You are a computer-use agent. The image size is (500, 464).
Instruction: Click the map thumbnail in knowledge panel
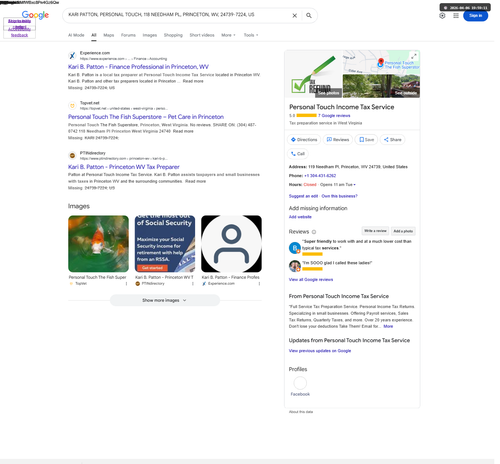pos(381,62)
